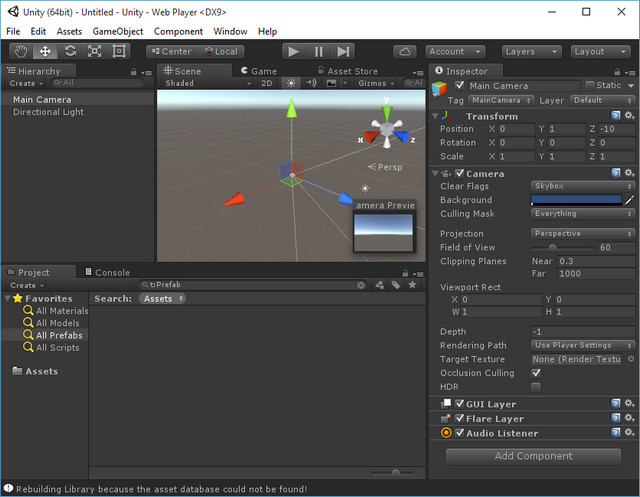Select the Hand tool in toolbar
The image size is (640, 497).
[20, 51]
